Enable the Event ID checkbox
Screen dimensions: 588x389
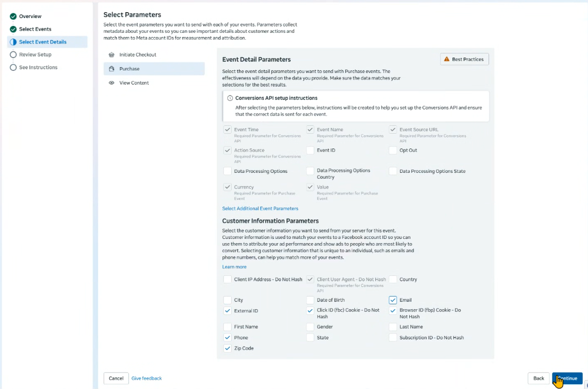(310, 150)
